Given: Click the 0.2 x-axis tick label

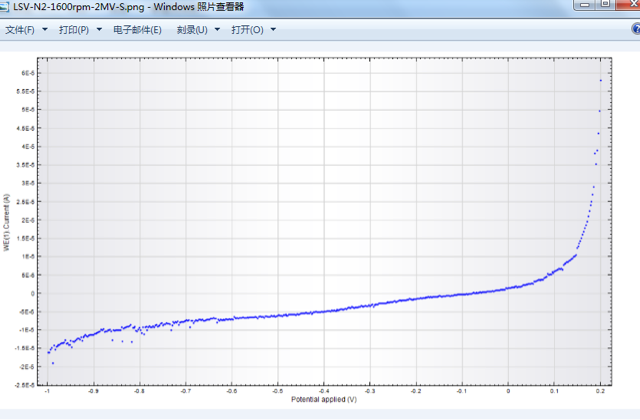Looking at the screenshot, I should (600, 391).
